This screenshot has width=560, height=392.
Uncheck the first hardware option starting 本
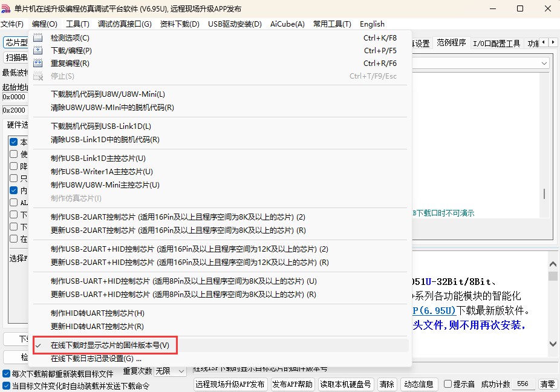[13, 142]
